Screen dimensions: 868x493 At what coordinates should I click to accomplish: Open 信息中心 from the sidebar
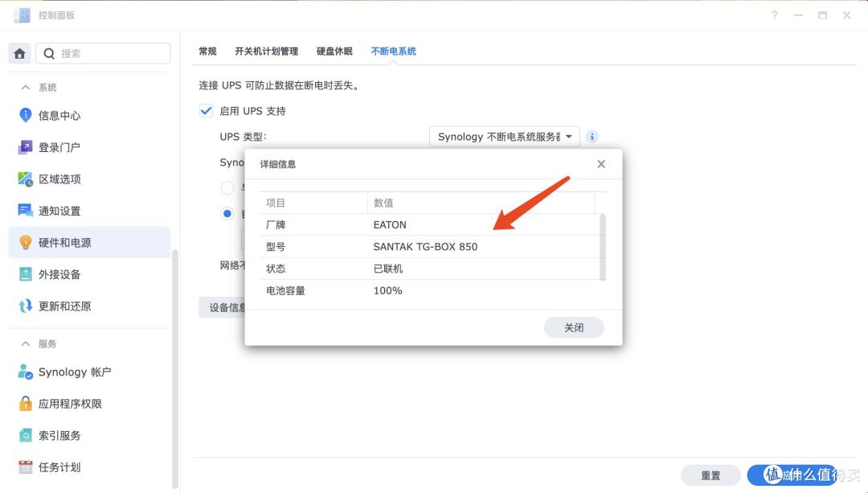(x=90, y=115)
